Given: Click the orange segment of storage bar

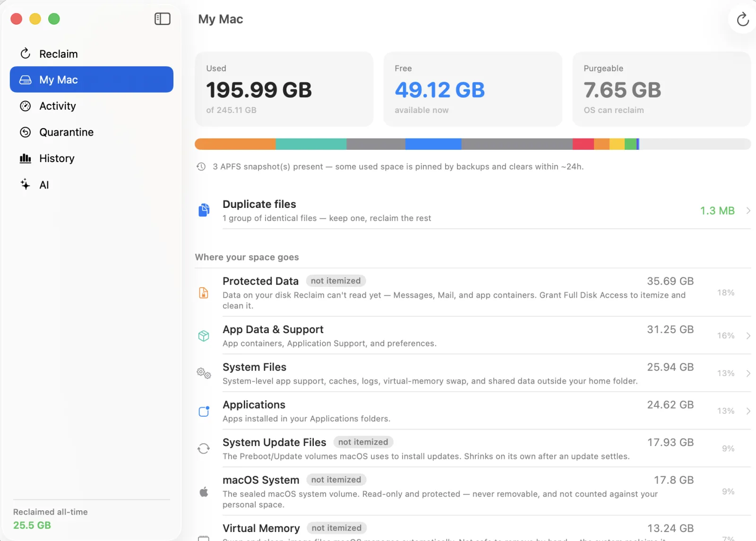Looking at the screenshot, I should pos(235,144).
